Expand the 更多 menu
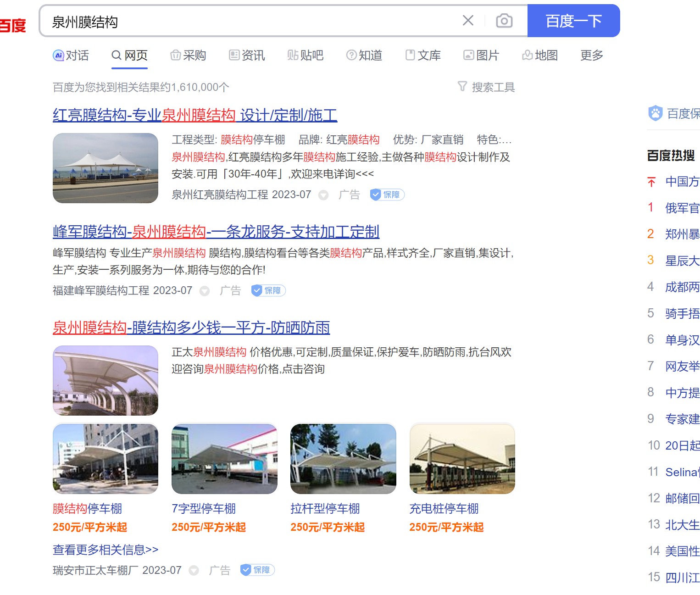Viewport: 700px width, 595px height. [x=592, y=56]
